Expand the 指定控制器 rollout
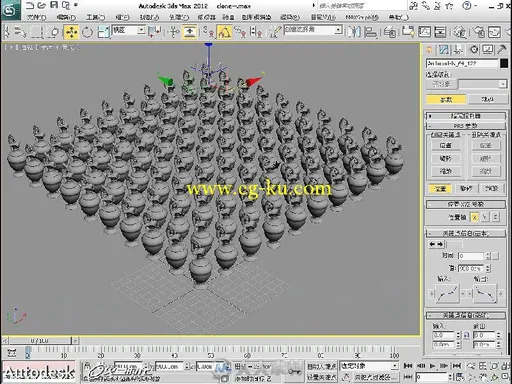The image size is (512, 384). (466, 116)
